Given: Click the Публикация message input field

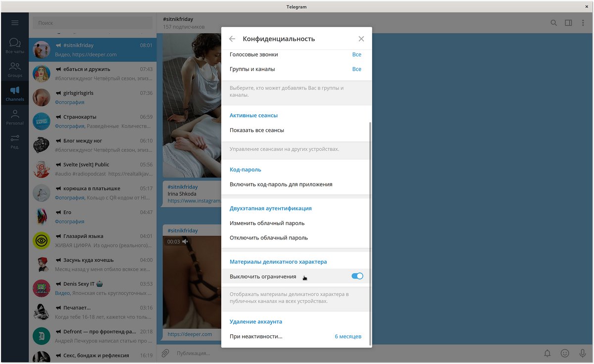Looking at the screenshot, I should [x=356, y=353].
